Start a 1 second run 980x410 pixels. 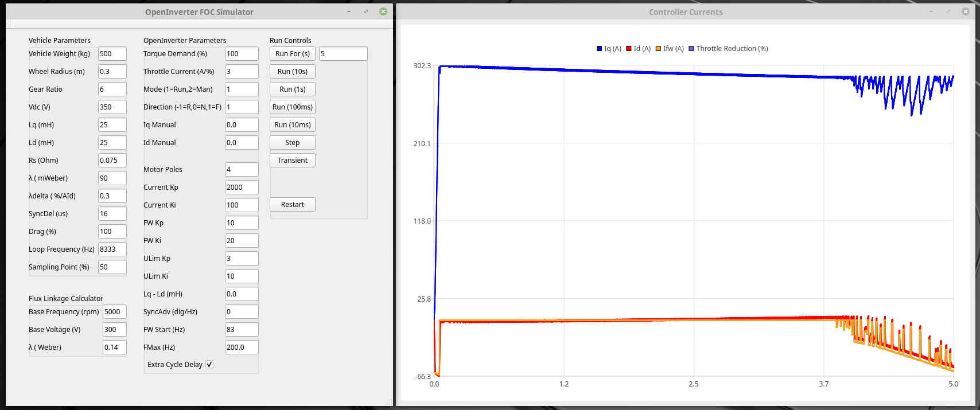tap(293, 89)
